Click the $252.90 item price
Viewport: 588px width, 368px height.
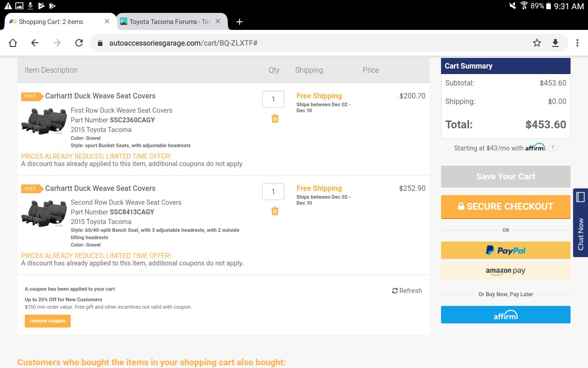[x=413, y=189]
